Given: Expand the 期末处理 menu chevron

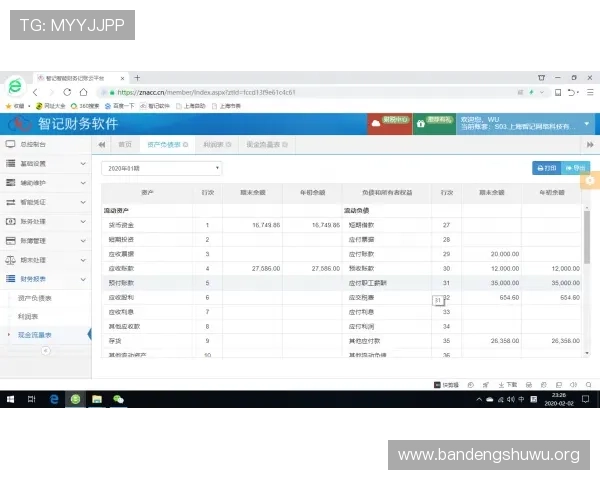Looking at the screenshot, I should tap(83, 260).
